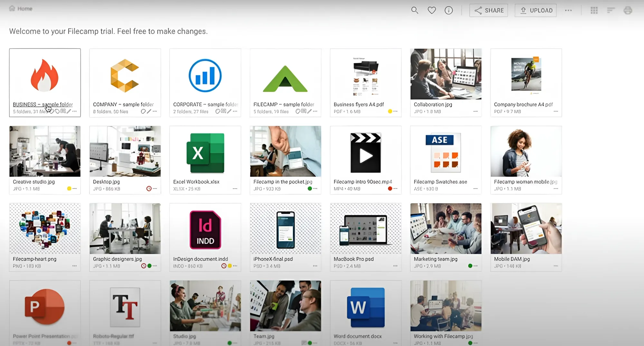
Task: Click the red clock icon on Desktop.jpg
Action: (149, 189)
